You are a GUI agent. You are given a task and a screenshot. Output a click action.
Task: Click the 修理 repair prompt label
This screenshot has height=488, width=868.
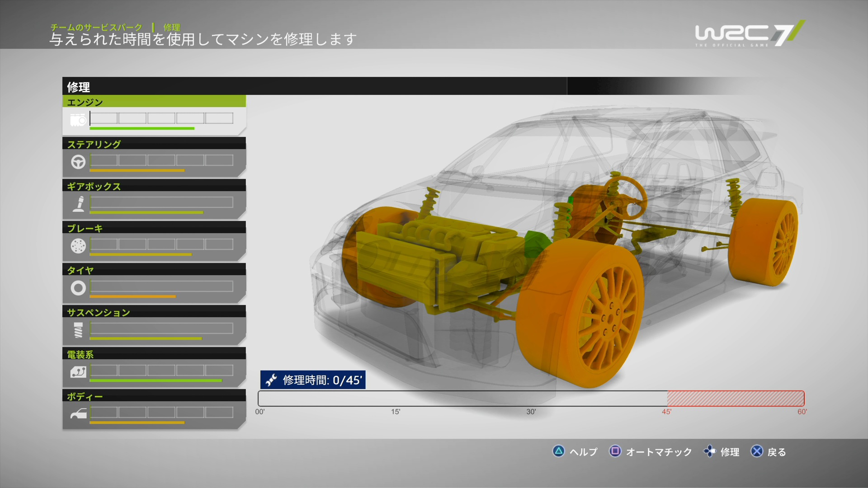pyautogui.click(x=729, y=452)
